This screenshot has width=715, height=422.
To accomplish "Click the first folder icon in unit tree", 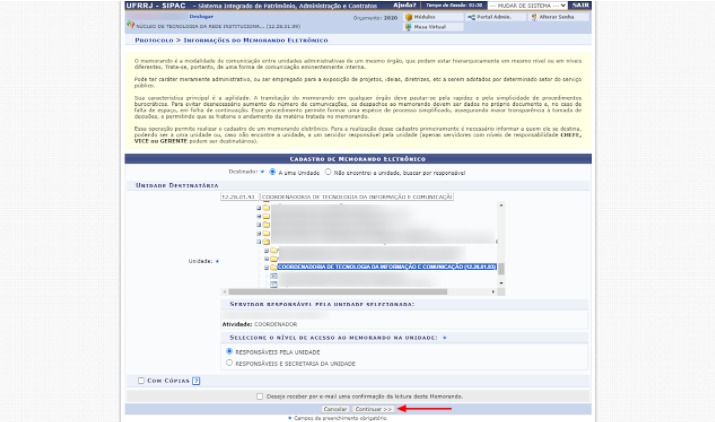I will click(266, 208).
